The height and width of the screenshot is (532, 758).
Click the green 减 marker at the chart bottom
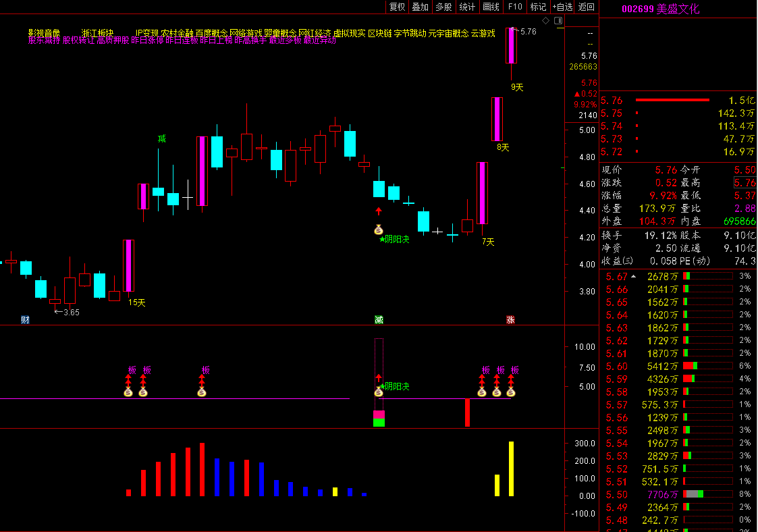(x=379, y=319)
